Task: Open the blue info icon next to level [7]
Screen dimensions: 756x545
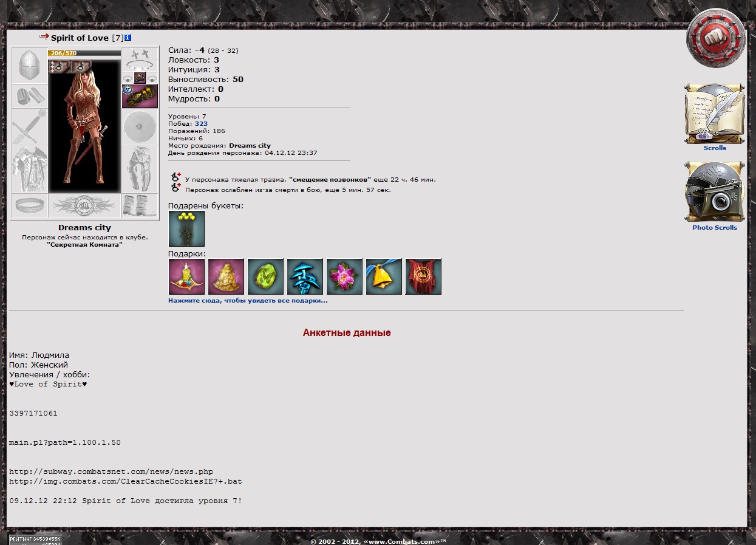Action: 128,38
